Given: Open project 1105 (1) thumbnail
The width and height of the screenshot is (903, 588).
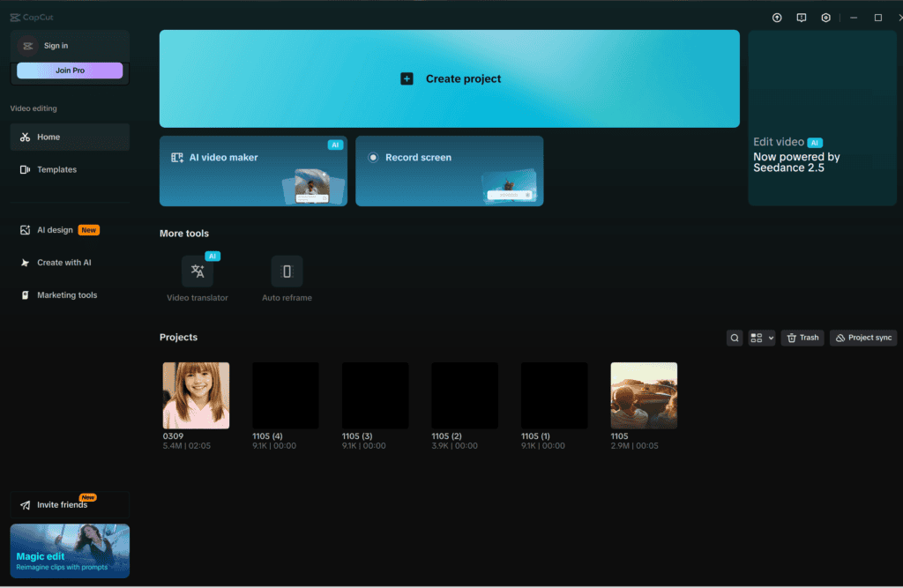Looking at the screenshot, I should point(555,396).
